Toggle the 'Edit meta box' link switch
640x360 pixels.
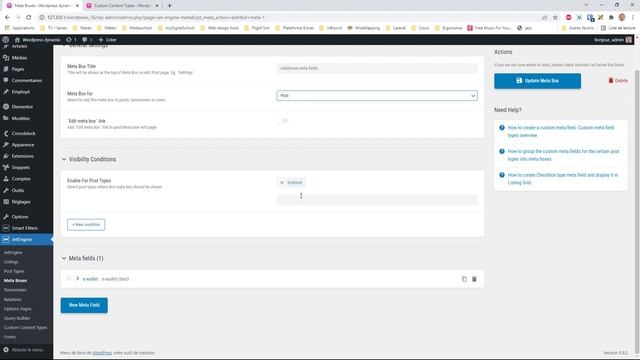[283, 121]
